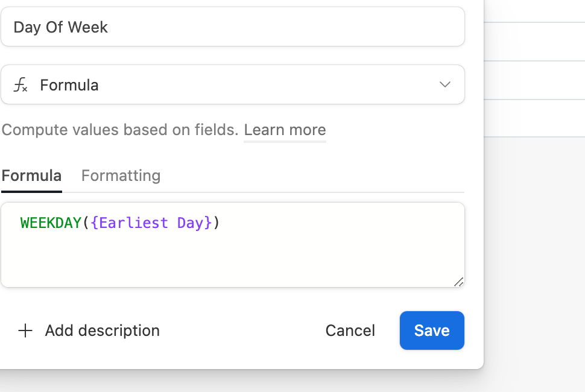This screenshot has height=392, width=585.
Task: Click the gray empty area below grid rows
Action: tap(534, 261)
